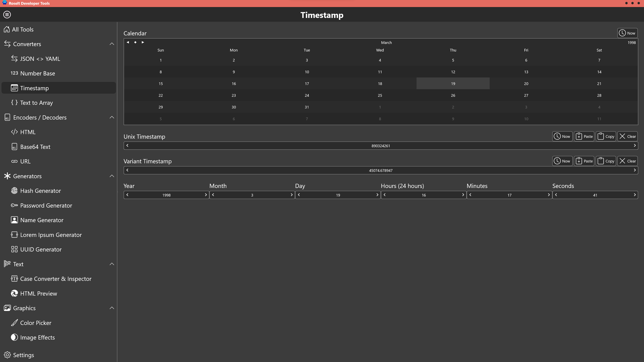Select the UUID Generator
The height and width of the screenshot is (362, 644).
pos(41,249)
